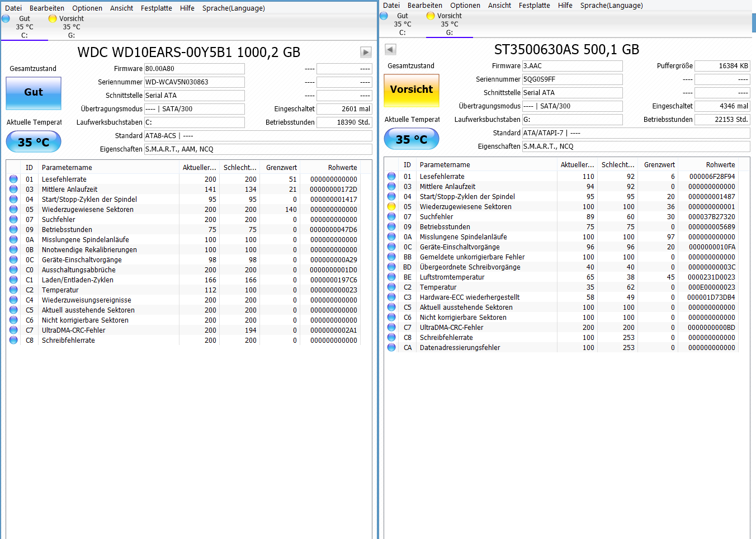
Task: Click Eingeschaltet field showing 4346 mal
Action: (722, 106)
